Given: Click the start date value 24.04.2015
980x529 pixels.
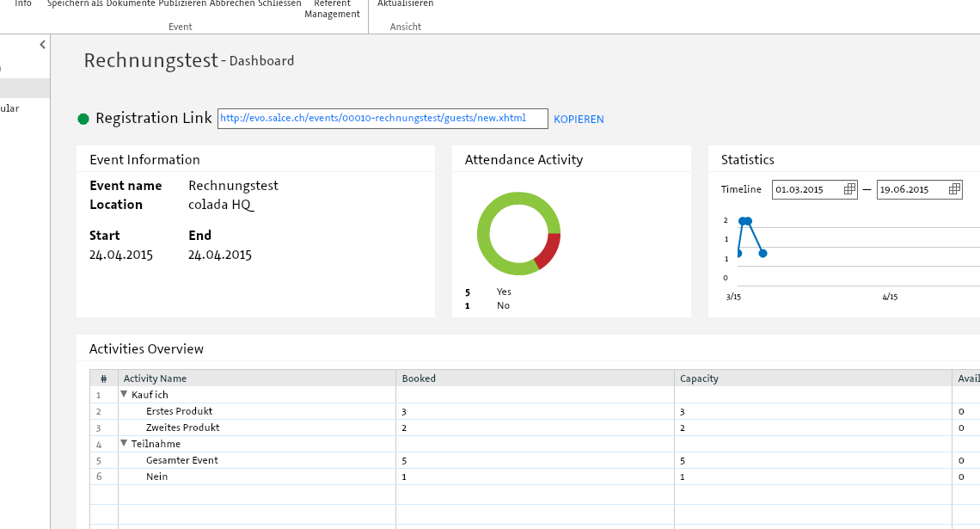Looking at the screenshot, I should click(x=121, y=255).
